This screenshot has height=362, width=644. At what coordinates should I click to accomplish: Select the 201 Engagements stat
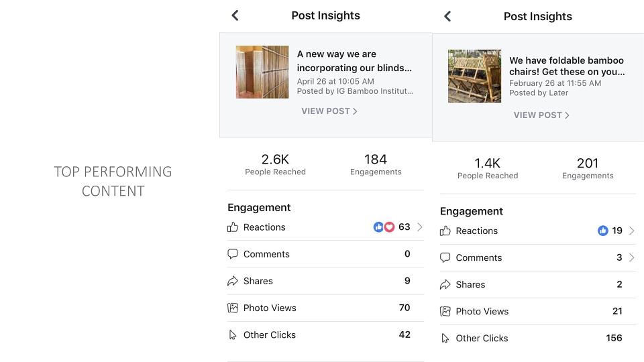[x=588, y=168]
